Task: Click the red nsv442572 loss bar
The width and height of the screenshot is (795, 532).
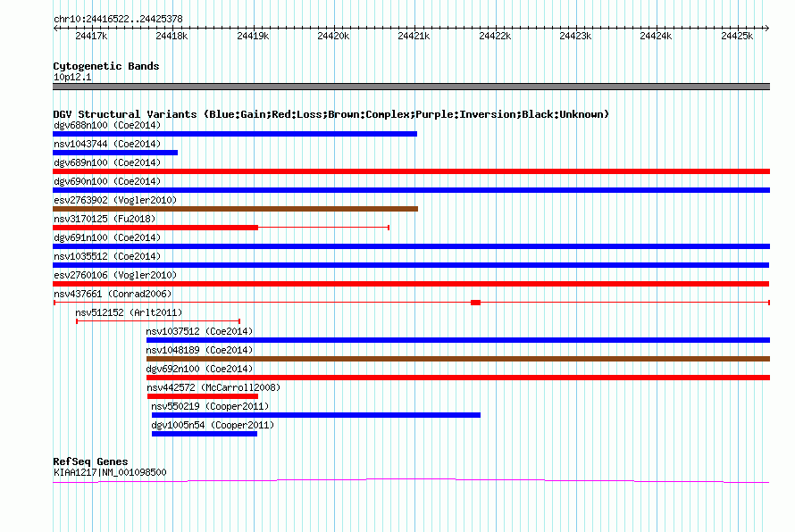Action: [x=203, y=396]
